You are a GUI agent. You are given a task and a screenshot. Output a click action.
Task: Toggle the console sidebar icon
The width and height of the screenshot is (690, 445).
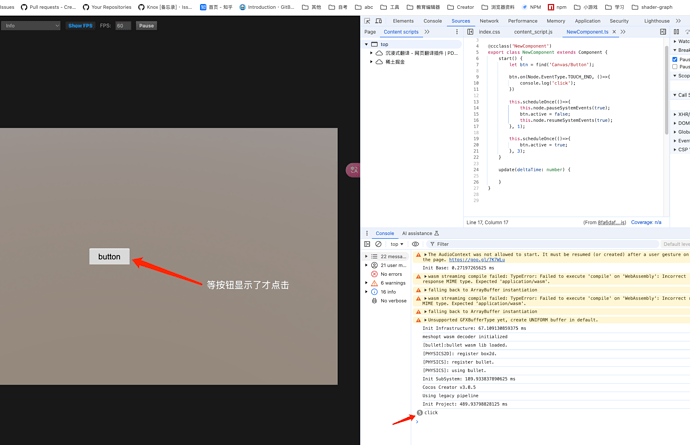pos(367,244)
